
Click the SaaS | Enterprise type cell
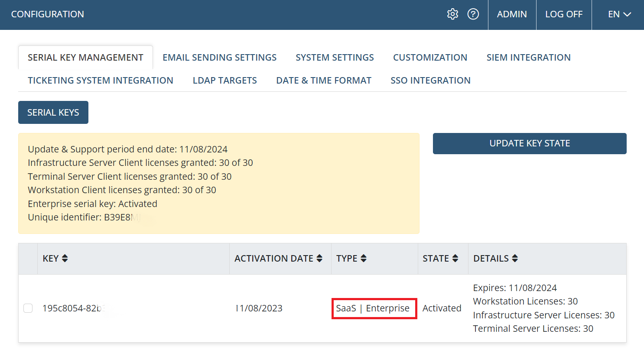373,308
